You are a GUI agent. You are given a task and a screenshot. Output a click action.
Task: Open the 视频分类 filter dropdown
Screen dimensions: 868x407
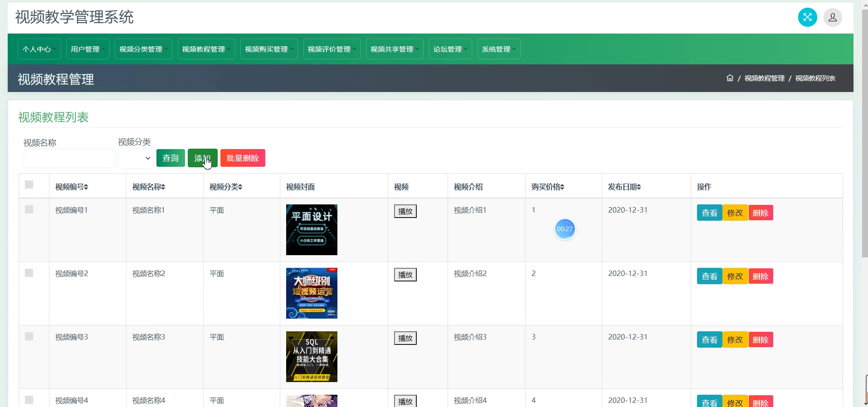click(x=136, y=158)
